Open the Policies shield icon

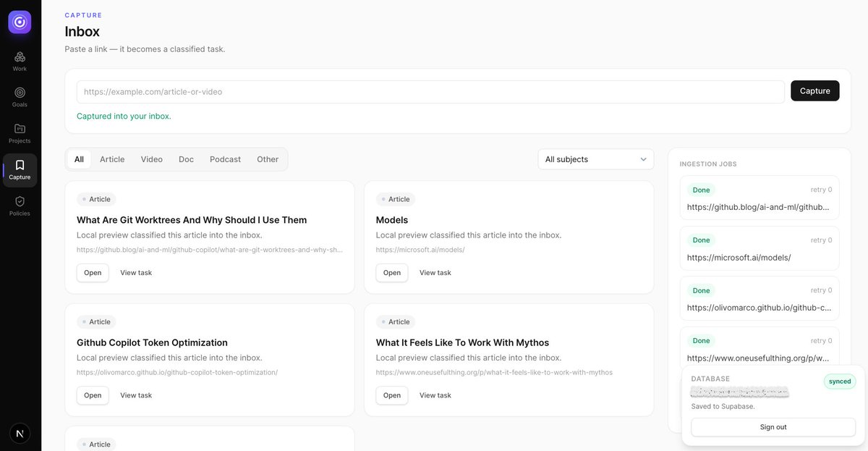20,206
